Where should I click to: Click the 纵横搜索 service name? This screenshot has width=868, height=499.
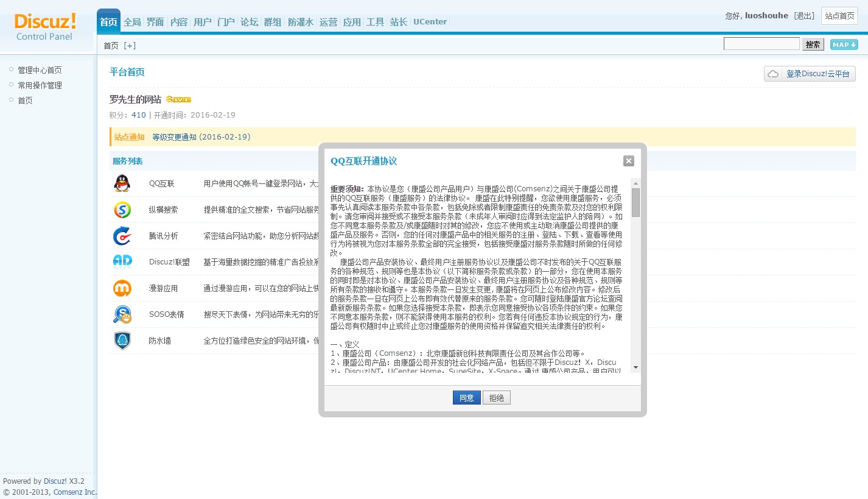pyautogui.click(x=164, y=210)
